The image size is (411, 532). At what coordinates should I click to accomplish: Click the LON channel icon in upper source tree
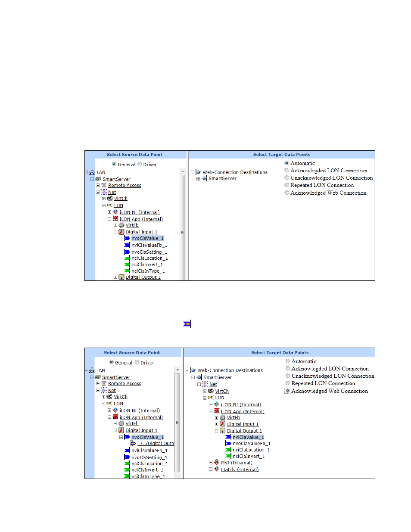[x=109, y=205]
